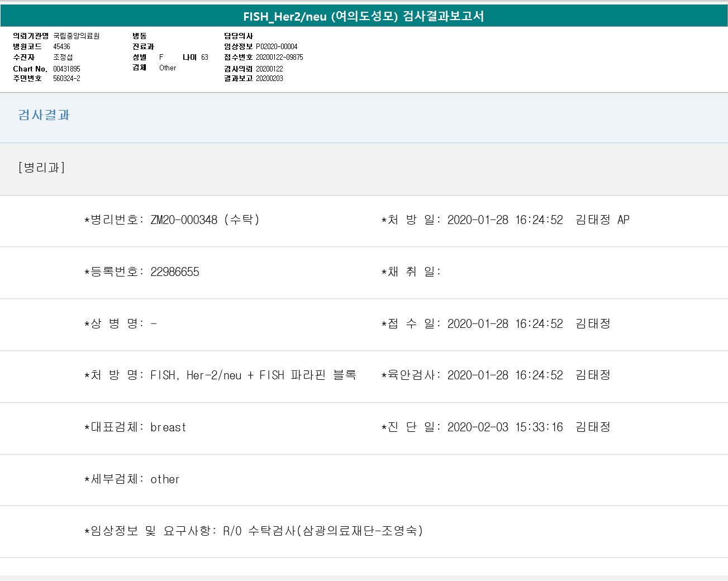
Task: Select Chart No. value 00431895
Action: coord(66,69)
